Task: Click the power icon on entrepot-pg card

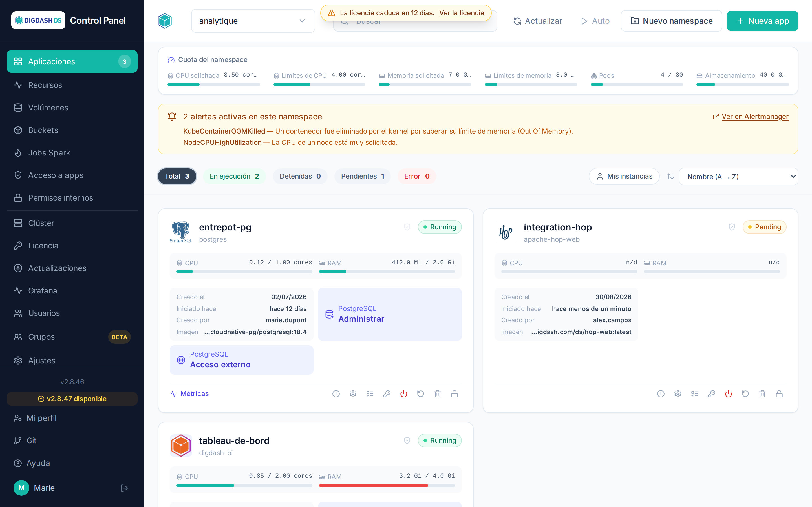Action: click(x=404, y=394)
